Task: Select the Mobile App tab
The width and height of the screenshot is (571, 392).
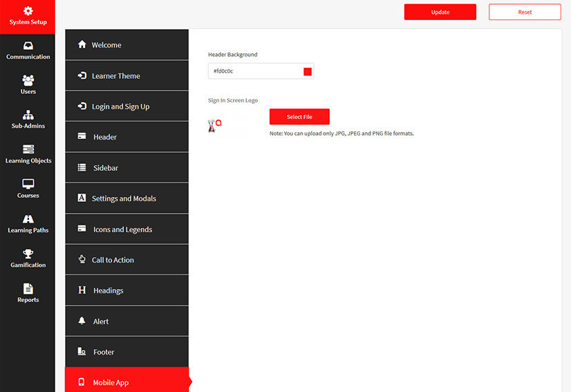Action: tap(127, 380)
